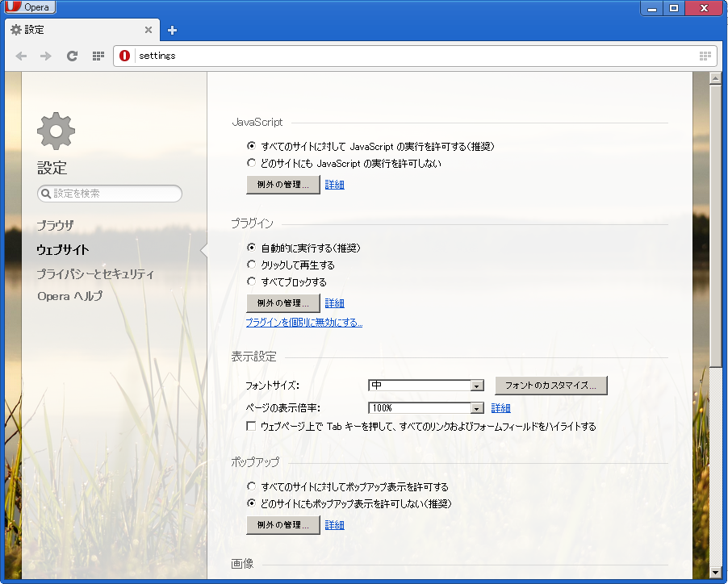The height and width of the screenshot is (584, 728).
Task: Go back using the back arrow
Action: click(21, 56)
